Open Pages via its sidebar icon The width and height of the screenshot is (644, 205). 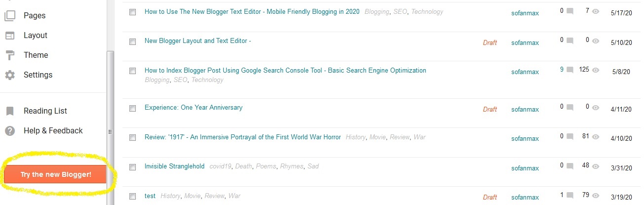coord(10,16)
